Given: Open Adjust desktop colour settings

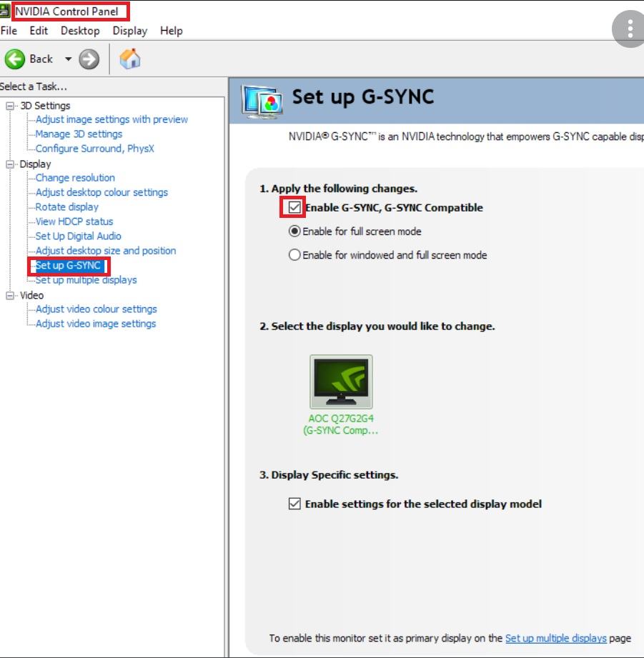Looking at the screenshot, I should (101, 192).
